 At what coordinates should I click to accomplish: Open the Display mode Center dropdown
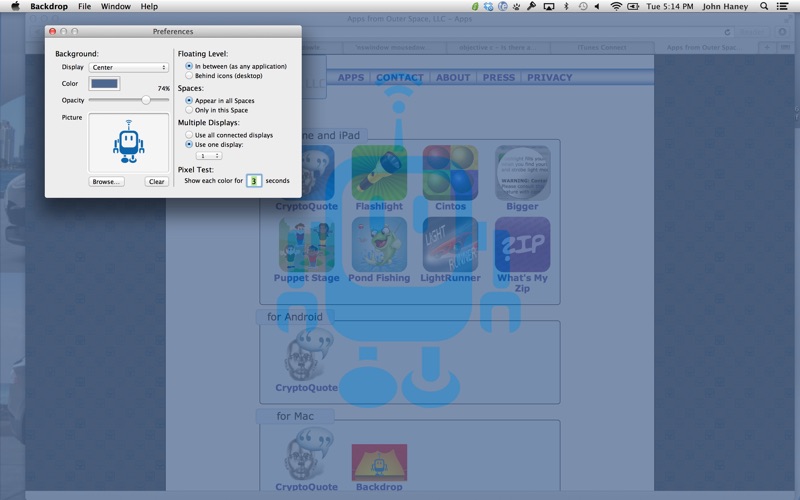[129, 67]
